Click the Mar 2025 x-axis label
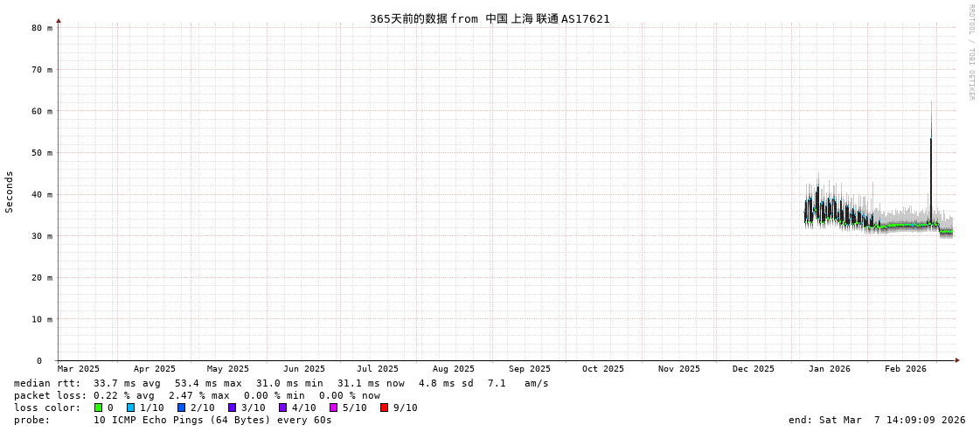980x432 pixels. [x=79, y=369]
